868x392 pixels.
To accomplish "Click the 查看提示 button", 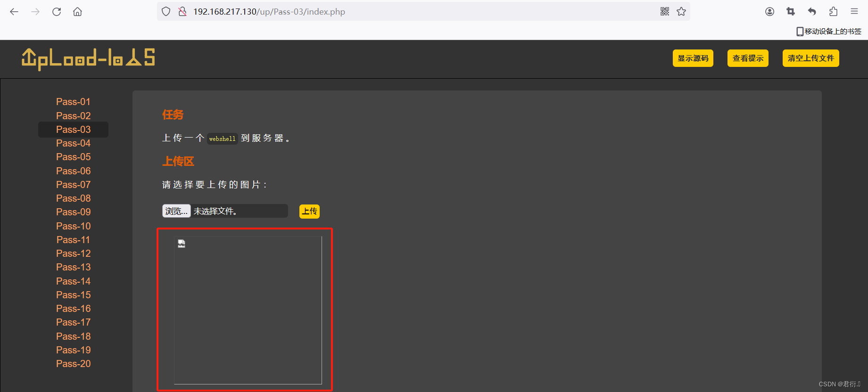I will click(748, 58).
